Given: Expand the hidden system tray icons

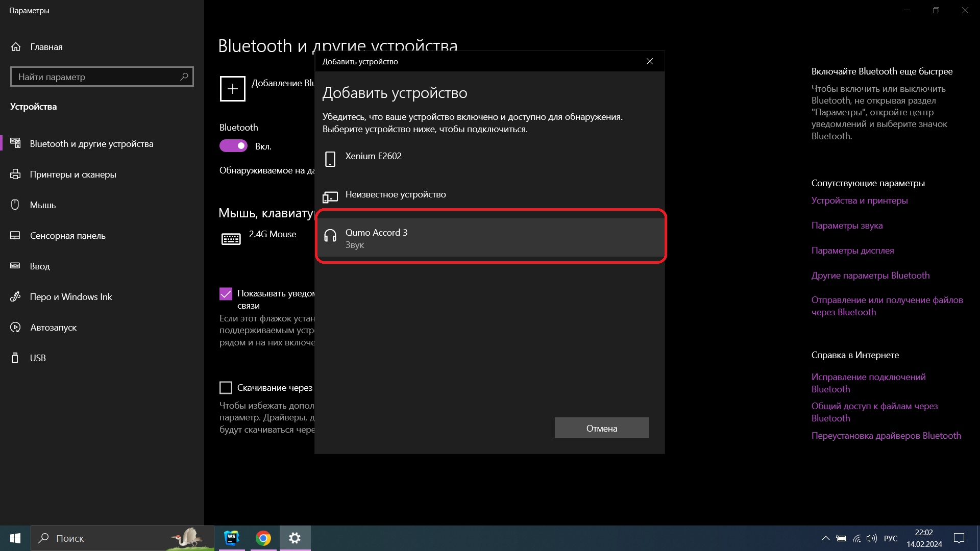Looking at the screenshot, I should pos(825,538).
